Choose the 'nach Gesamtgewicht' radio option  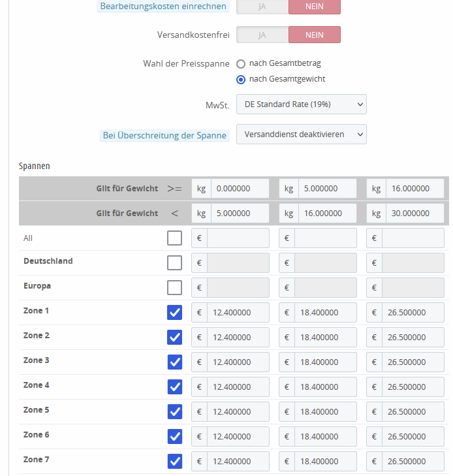tap(241, 80)
